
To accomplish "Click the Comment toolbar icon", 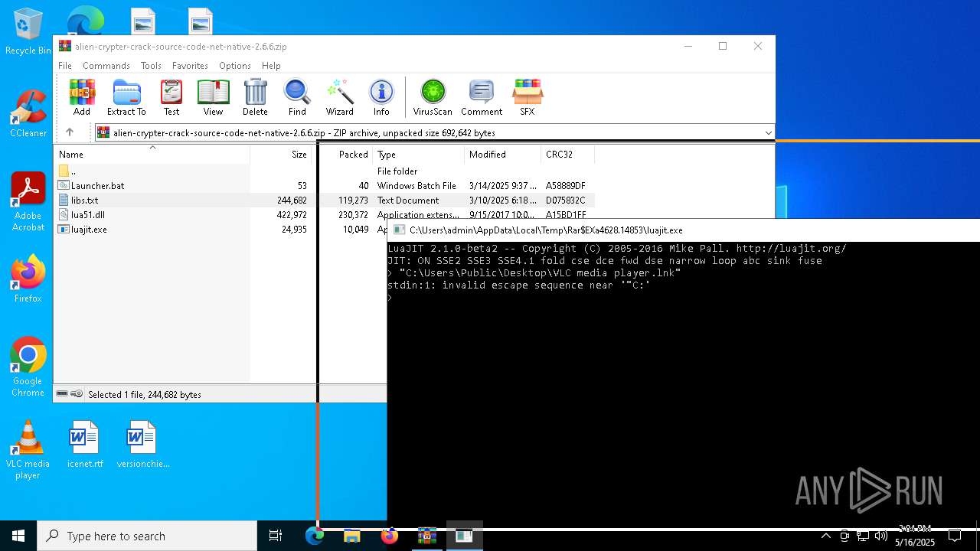I will tap(482, 97).
